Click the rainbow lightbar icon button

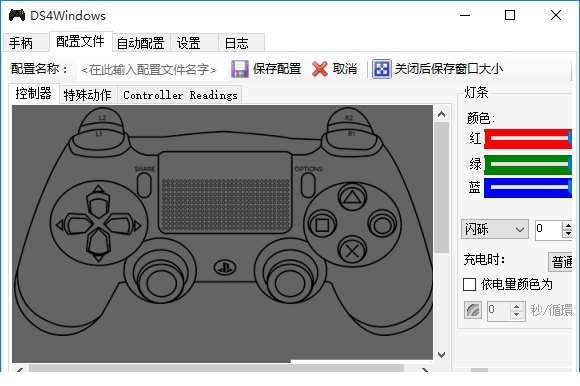click(473, 310)
